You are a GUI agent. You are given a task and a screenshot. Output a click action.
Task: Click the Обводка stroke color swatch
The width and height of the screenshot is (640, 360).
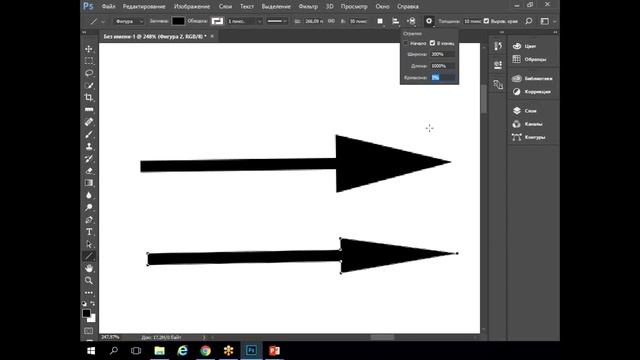coord(217,21)
